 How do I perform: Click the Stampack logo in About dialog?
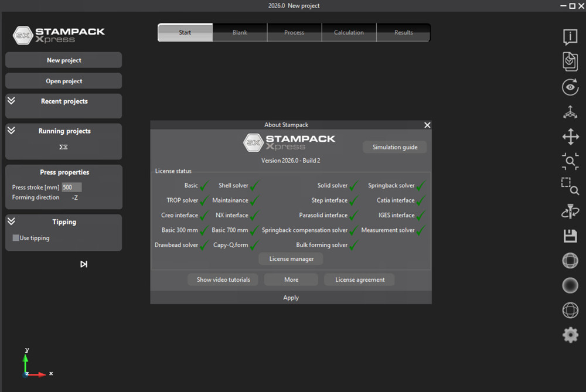pyautogui.click(x=289, y=142)
